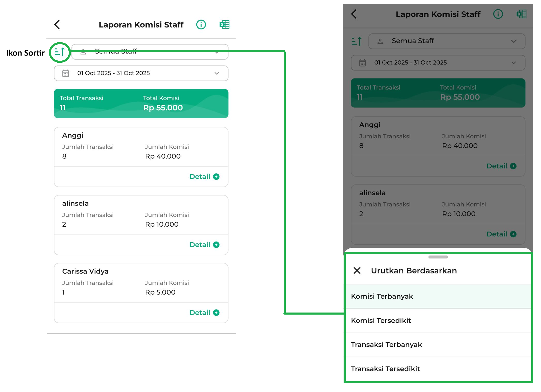Image resolution: width=541 pixels, height=392 pixels.
Task: Close the Urutkan Berdasarkan sheet with X
Action: [357, 271]
